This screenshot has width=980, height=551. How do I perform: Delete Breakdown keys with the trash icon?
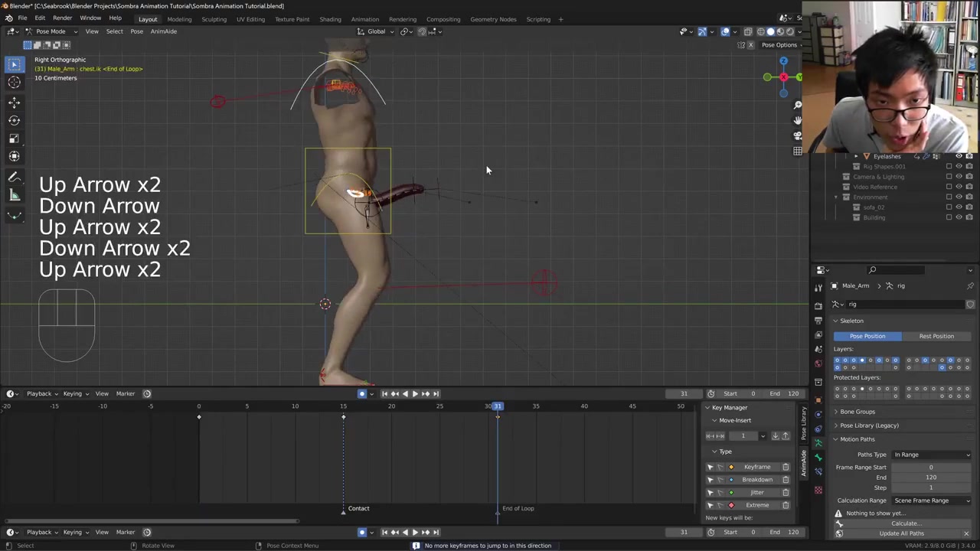click(x=786, y=480)
